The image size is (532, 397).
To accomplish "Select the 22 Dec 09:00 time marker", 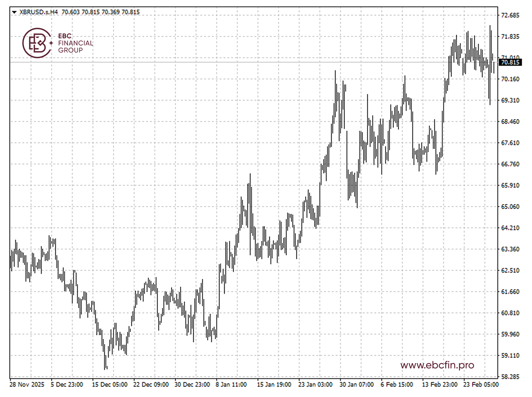I will pos(151,384).
